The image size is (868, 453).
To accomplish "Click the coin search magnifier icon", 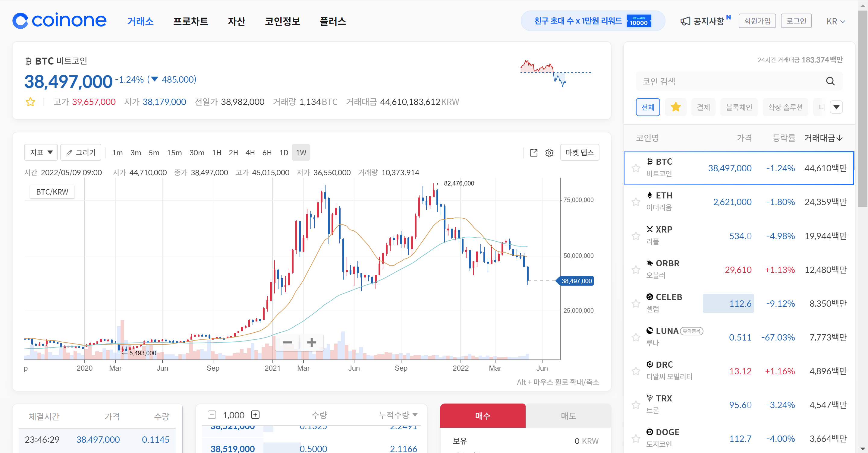I will pos(830,81).
